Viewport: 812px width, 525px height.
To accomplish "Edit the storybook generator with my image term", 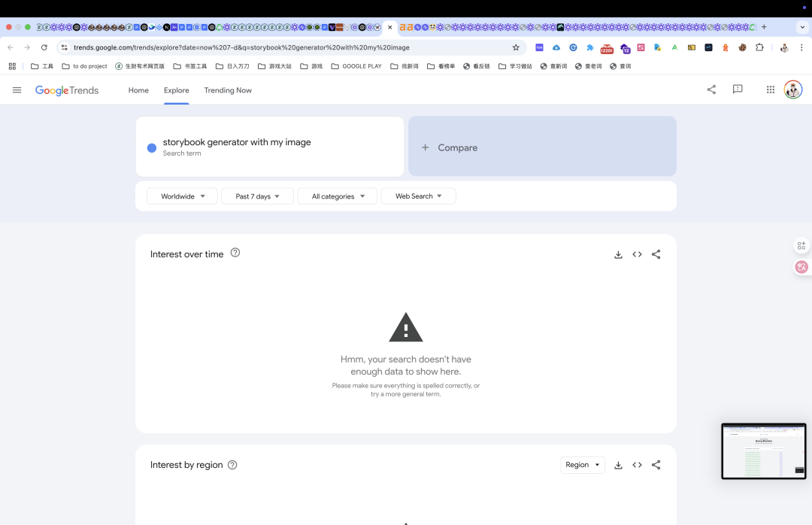I will click(270, 147).
